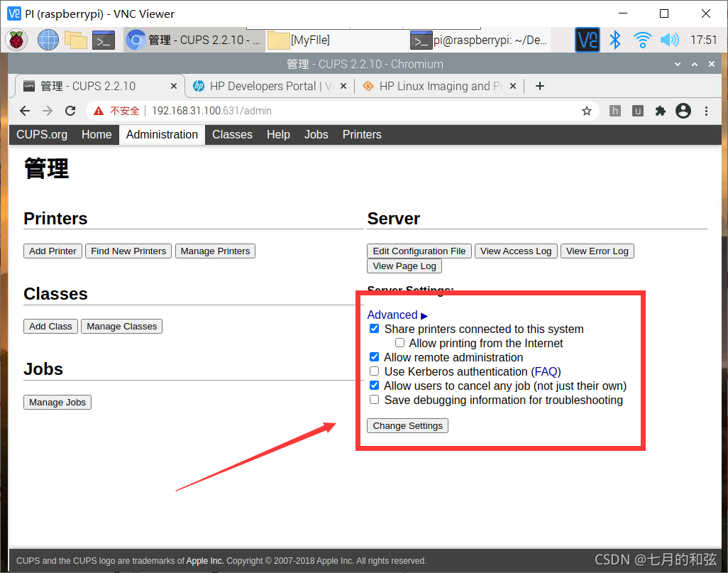
Task: Click the Manage Jobs button
Action: (57, 402)
